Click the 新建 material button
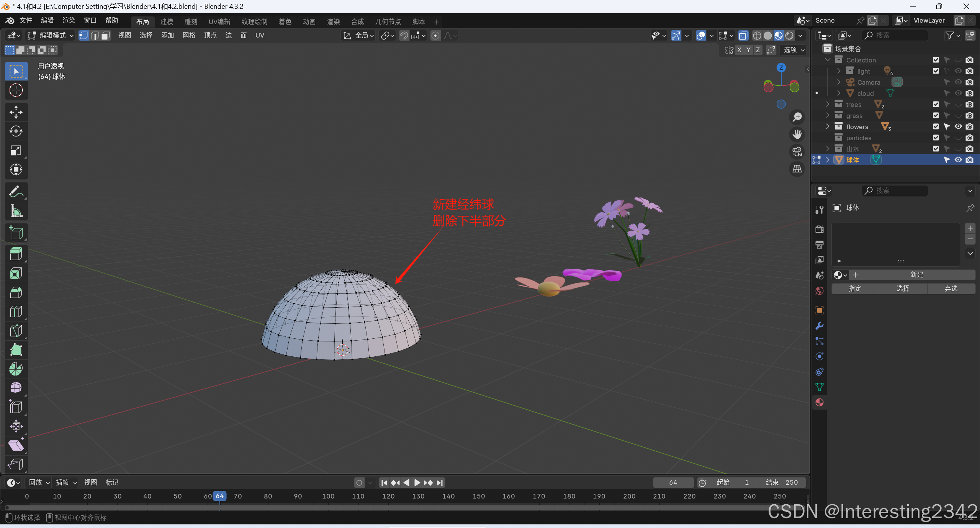 [x=916, y=275]
